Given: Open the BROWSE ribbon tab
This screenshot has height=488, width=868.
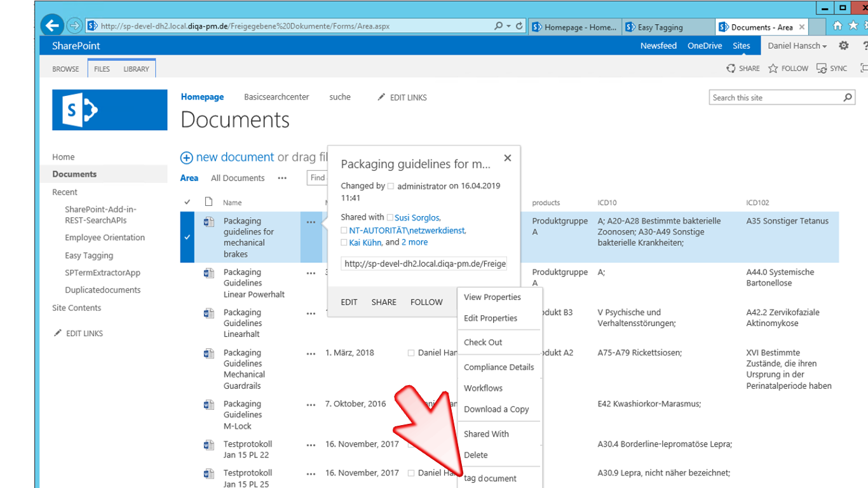Looking at the screenshot, I should pos(65,69).
